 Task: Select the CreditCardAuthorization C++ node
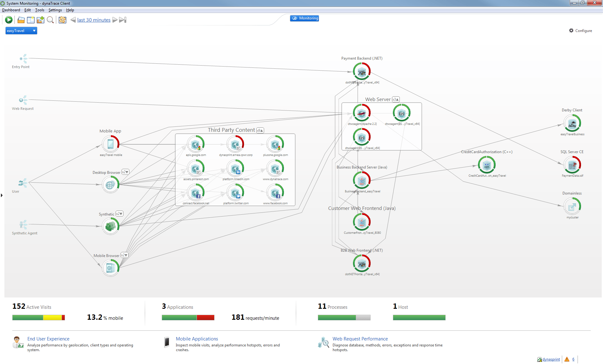tap(487, 165)
